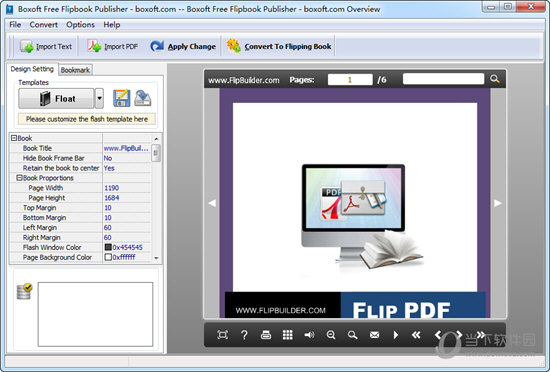Click the Flash Window Color property label

(52, 247)
